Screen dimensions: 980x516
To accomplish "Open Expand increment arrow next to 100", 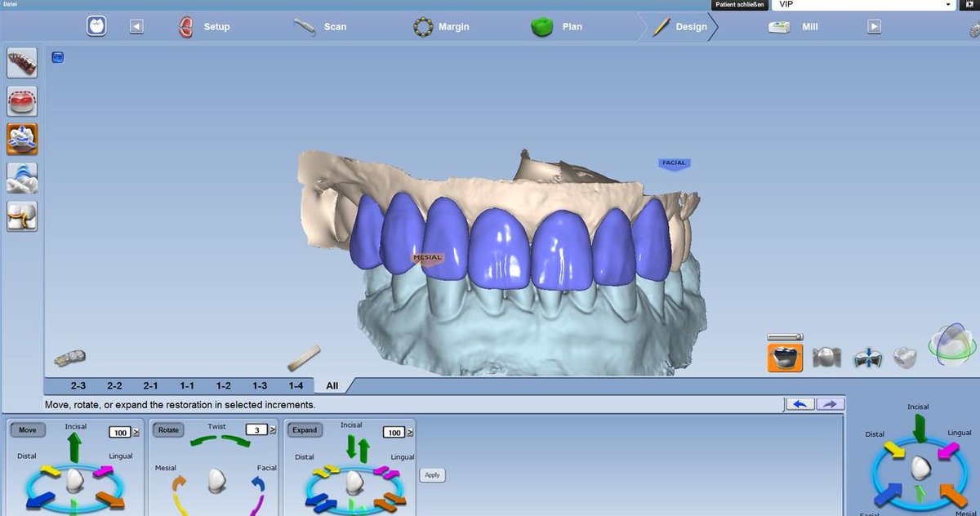I will (409, 432).
